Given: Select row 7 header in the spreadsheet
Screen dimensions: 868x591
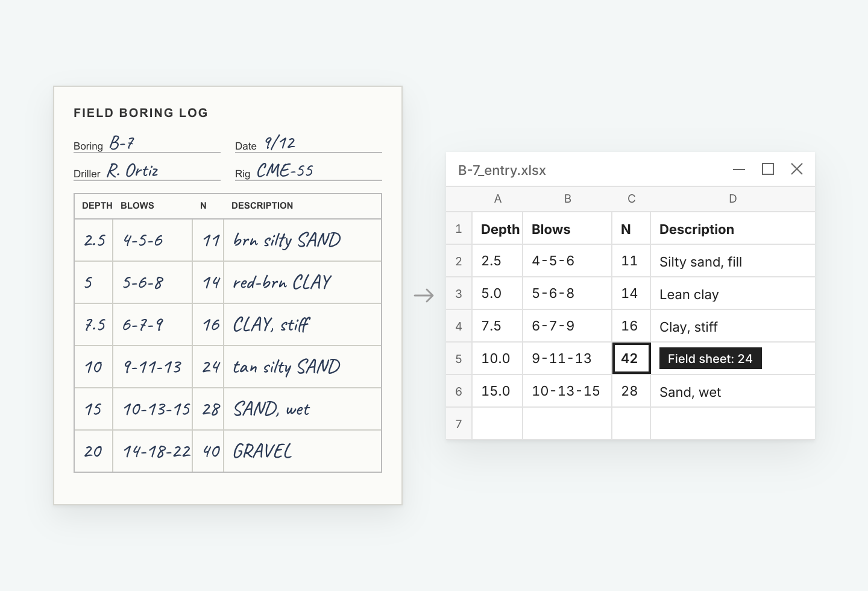Looking at the screenshot, I should [x=459, y=424].
